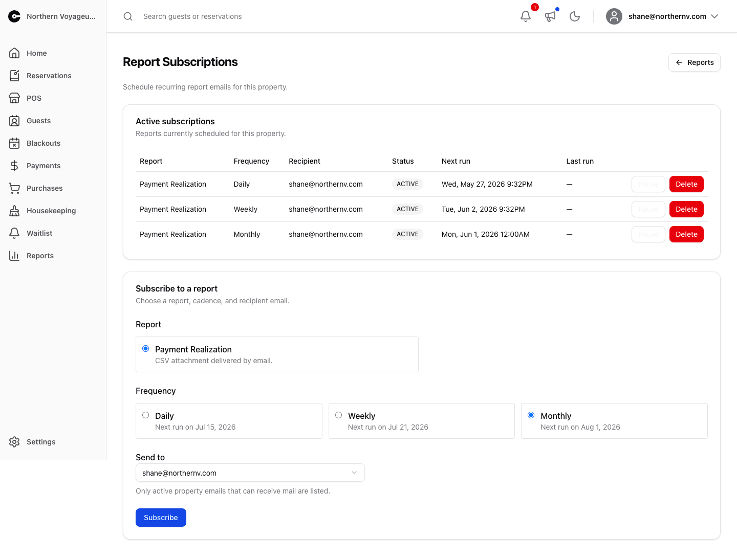Click the search magnifier icon

coord(128,16)
